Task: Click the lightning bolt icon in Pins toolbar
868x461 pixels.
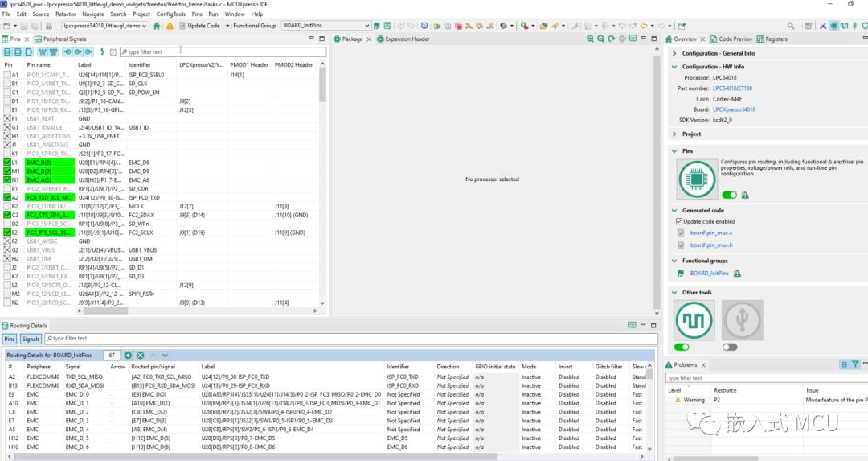Action: pos(102,51)
